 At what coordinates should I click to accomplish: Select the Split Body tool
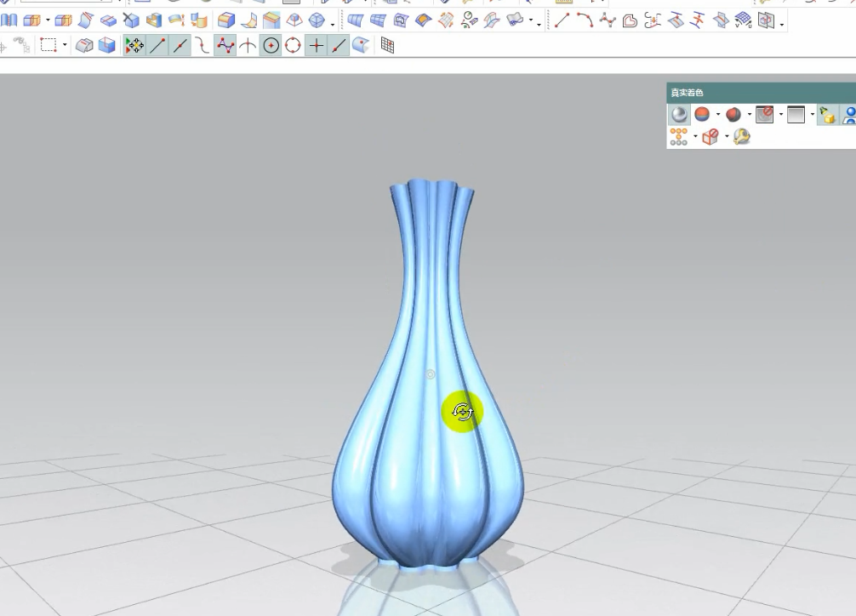point(63,20)
